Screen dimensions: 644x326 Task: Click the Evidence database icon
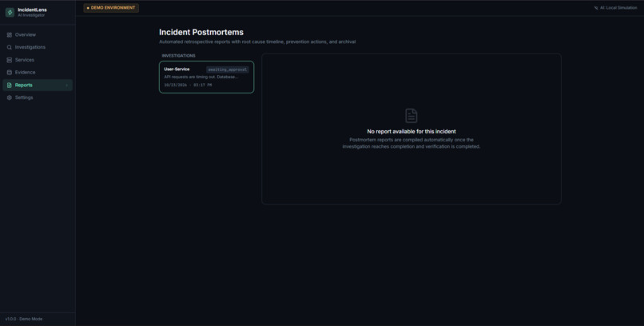tap(10, 72)
